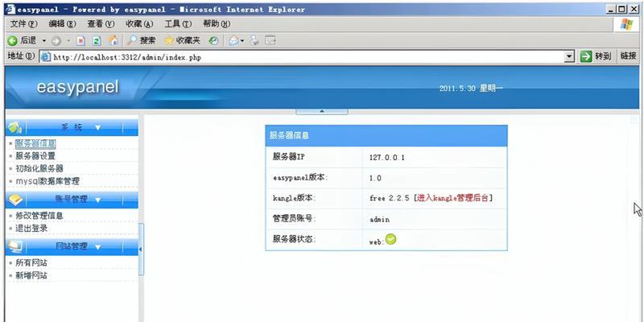This screenshot has height=322, width=644.
Task: Hide the left sidebar with arrow handle
Action: (141, 250)
